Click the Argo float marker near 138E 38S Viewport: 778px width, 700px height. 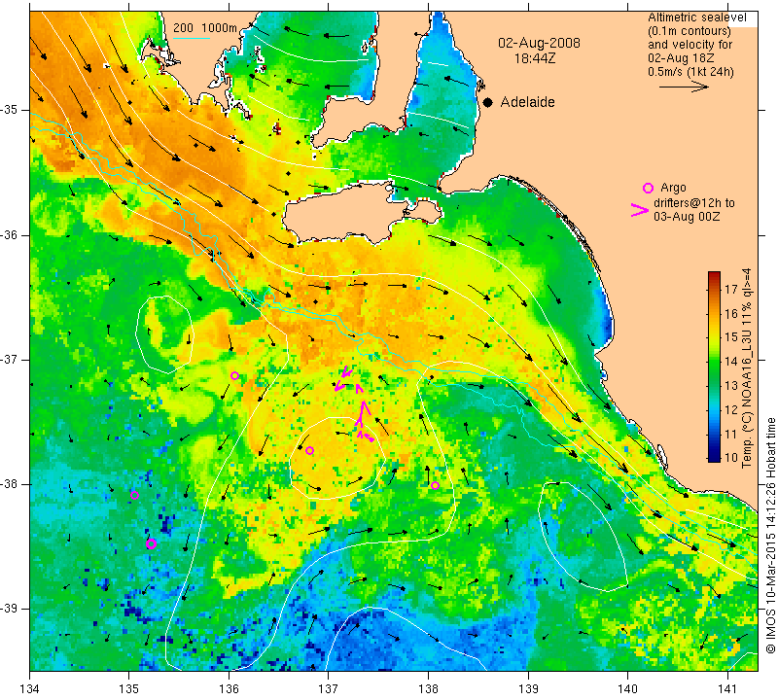(435, 485)
